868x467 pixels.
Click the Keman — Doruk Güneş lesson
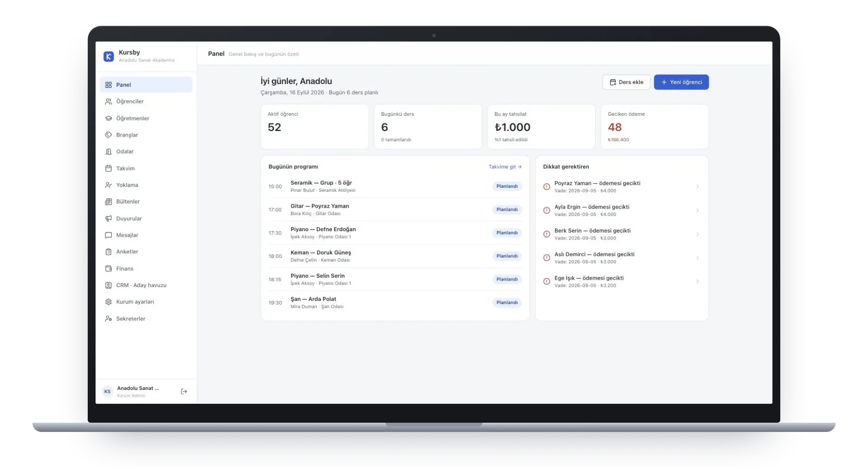click(x=395, y=256)
